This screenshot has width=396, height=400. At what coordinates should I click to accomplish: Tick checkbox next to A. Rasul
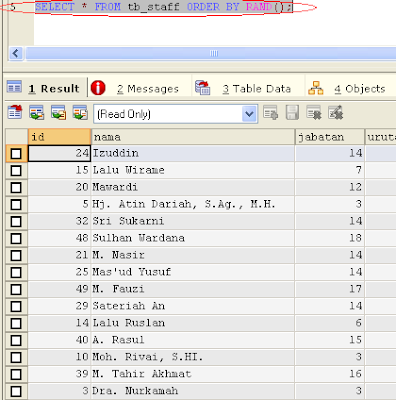click(x=16, y=341)
